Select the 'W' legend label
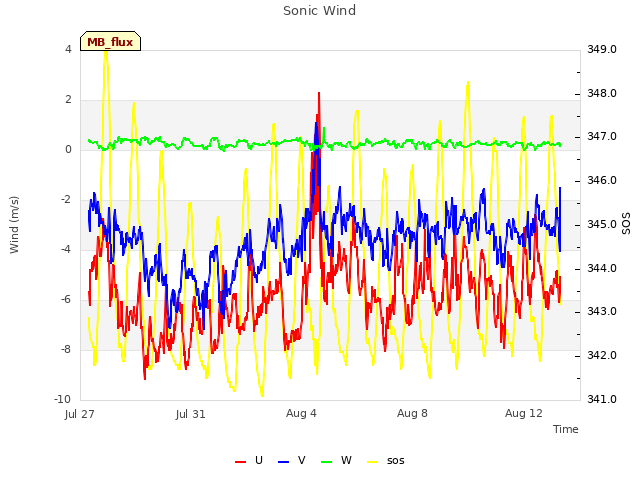 pos(346,460)
